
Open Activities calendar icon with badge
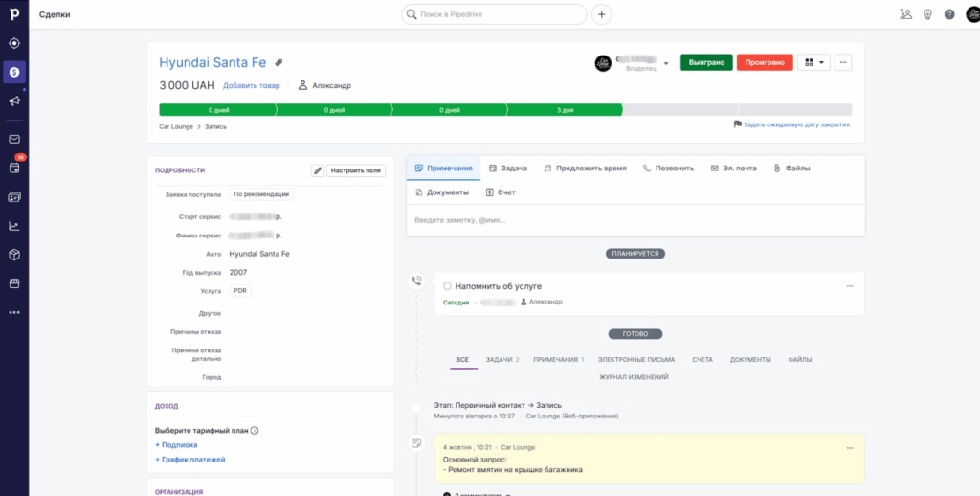[x=13, y=168]
